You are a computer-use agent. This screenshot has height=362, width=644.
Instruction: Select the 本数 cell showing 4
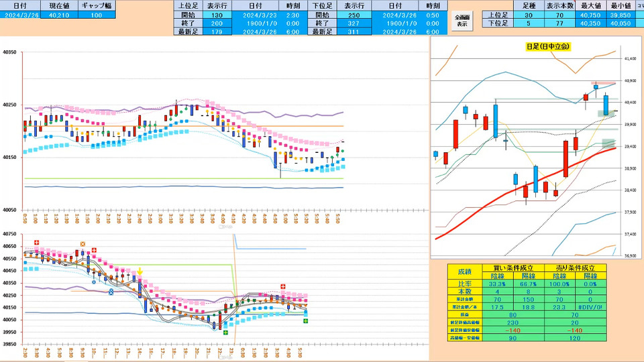coord(497,292)
